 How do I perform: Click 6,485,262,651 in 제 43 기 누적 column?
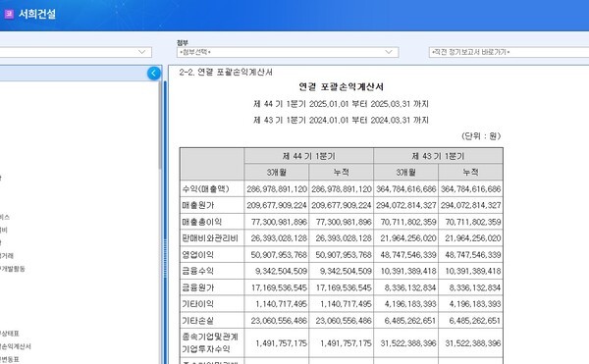(475, 321)
